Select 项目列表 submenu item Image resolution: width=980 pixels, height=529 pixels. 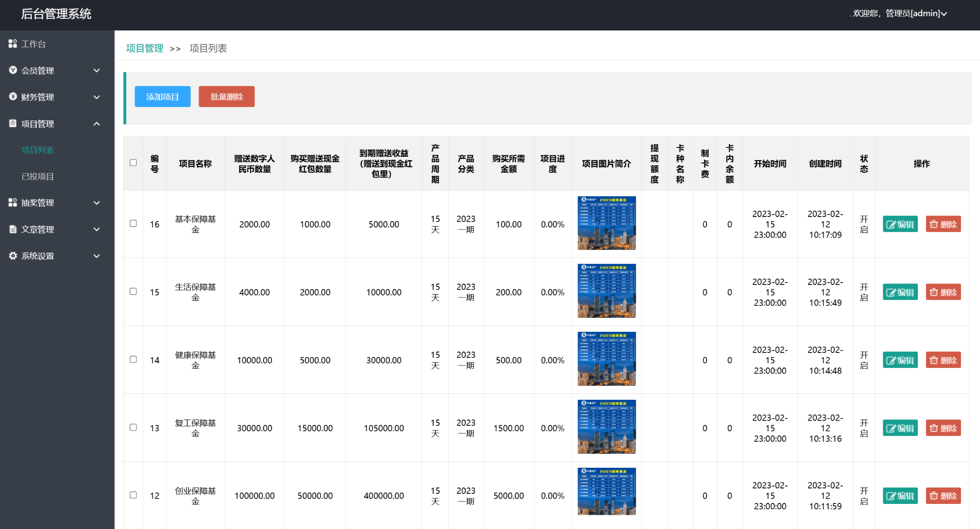click(38, 150)
